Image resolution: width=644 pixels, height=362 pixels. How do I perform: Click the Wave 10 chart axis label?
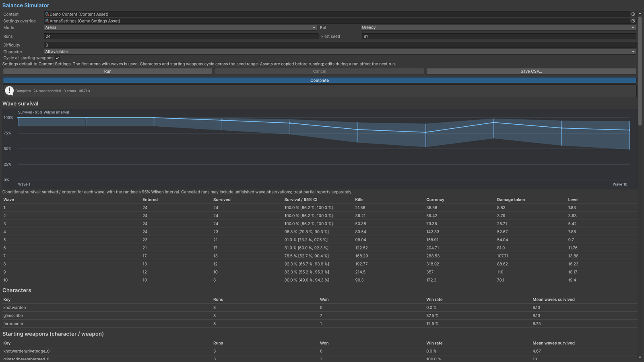[x=620, y=184]
